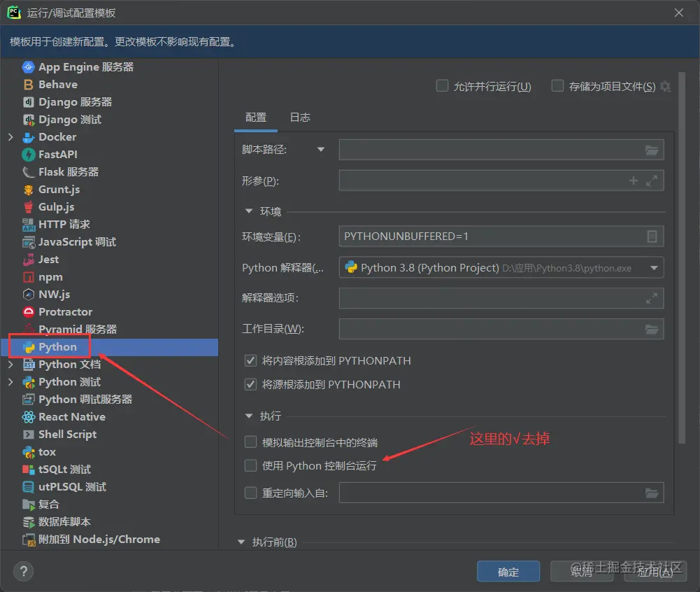Uncheck 将源根添加到 PYTHONPATH

pyautogui.click(x=250, y=384)
